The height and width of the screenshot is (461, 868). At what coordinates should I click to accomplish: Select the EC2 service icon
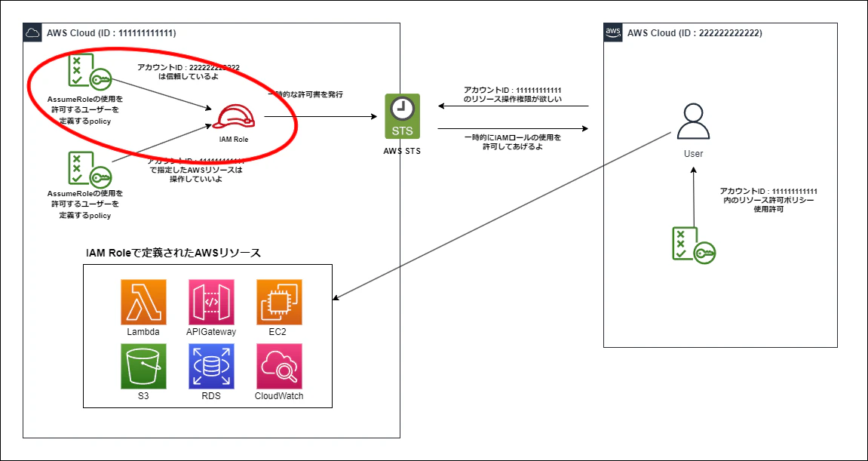coord(279,302)
